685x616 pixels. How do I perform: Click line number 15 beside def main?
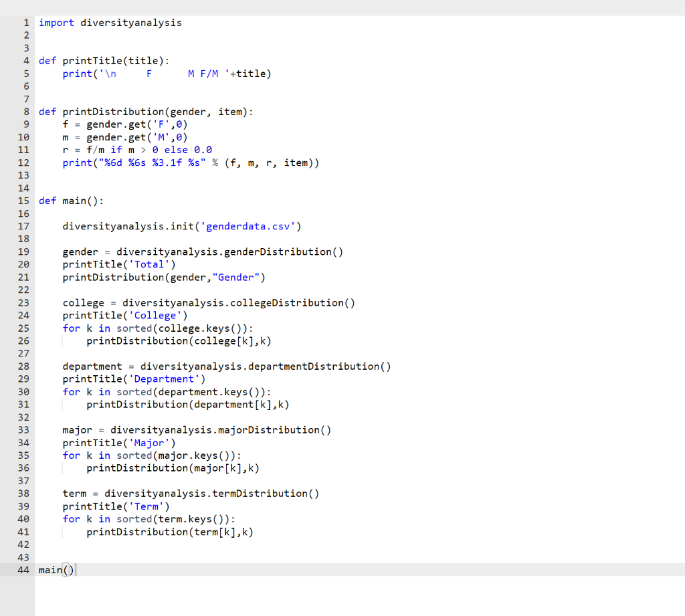(x=23, y=200)
